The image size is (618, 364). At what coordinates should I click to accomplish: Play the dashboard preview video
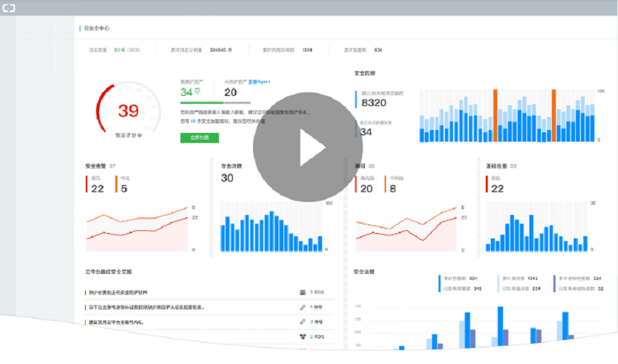tap(308, 147)
